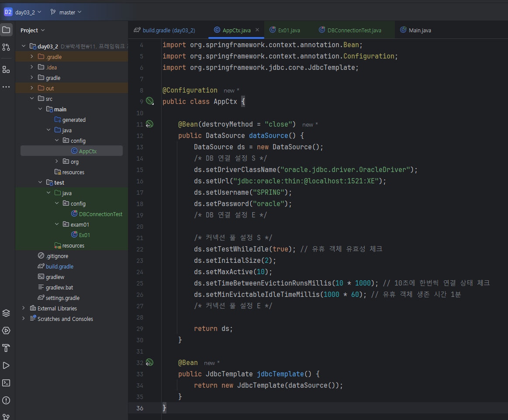Collapse the test folder
The image size is (508, 420).
(40, 182)
